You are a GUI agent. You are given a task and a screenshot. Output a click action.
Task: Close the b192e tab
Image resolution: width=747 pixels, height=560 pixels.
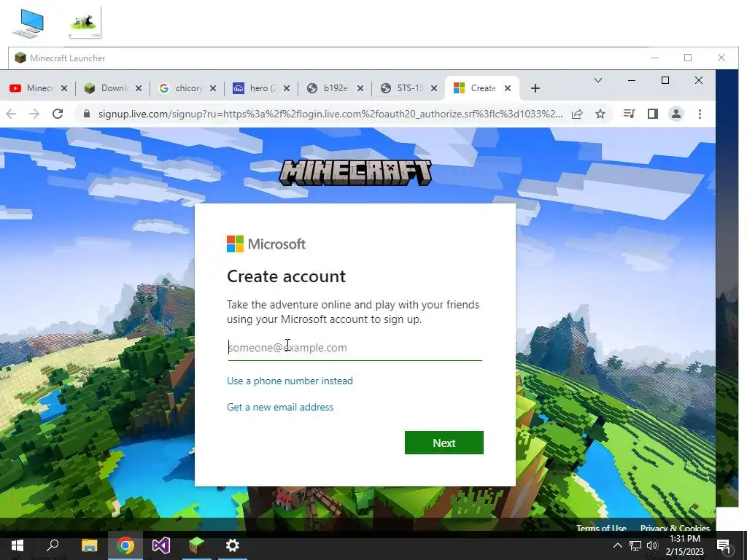pos(360,88)
